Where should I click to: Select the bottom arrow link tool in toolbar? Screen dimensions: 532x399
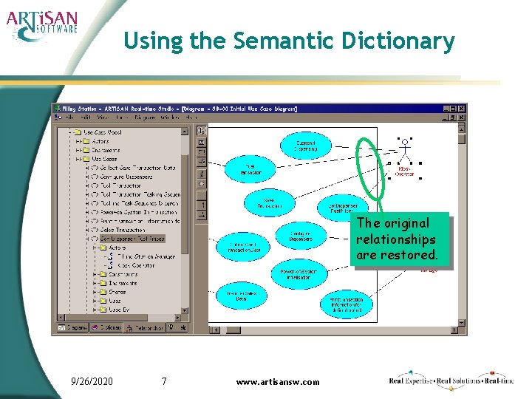point(202,214)
